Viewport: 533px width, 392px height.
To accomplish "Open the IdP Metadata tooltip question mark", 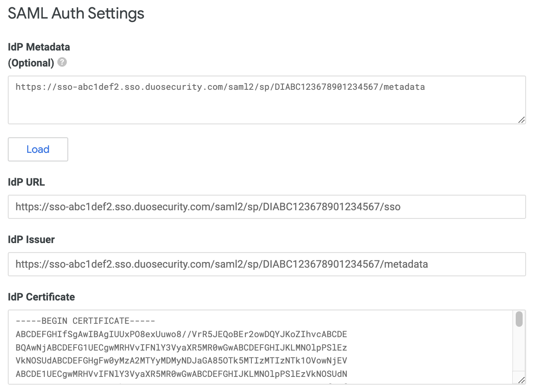I will (62, 63).
